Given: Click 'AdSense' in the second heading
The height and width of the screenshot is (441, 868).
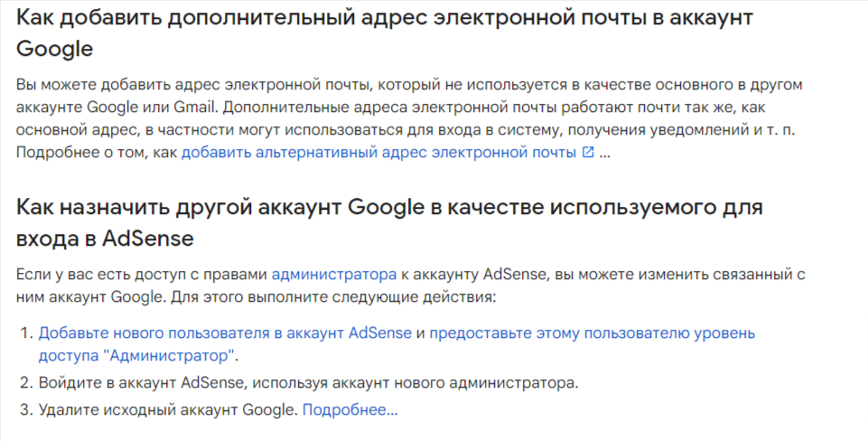Looking at the screenshot, I should click(x=148, y=239).
